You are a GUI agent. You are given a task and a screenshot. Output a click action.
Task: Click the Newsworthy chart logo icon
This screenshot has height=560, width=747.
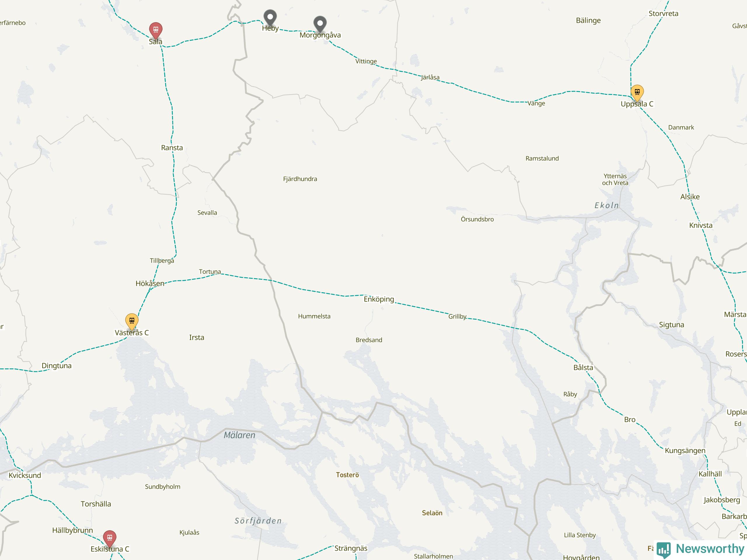(x=663, y=550)
